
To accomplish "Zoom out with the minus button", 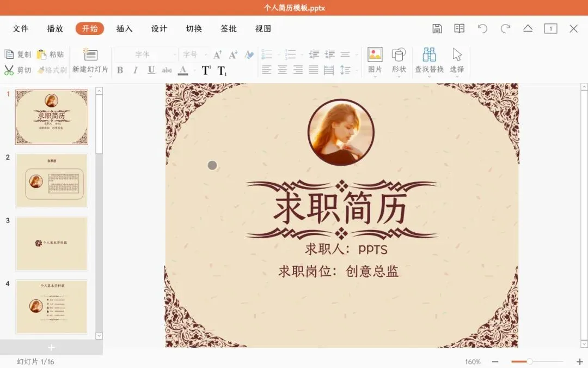I will [495, 361].
